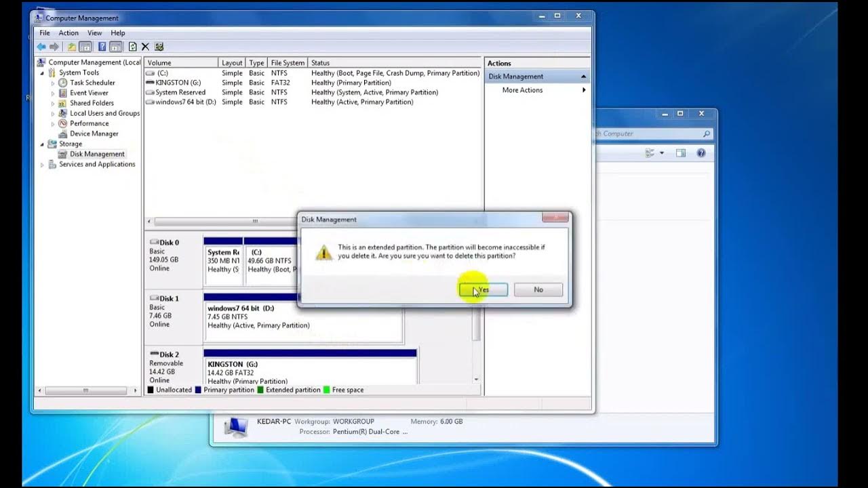Viewport: 868px width, 488px height.
Task: Expand the Performance node
Action: 53,123
